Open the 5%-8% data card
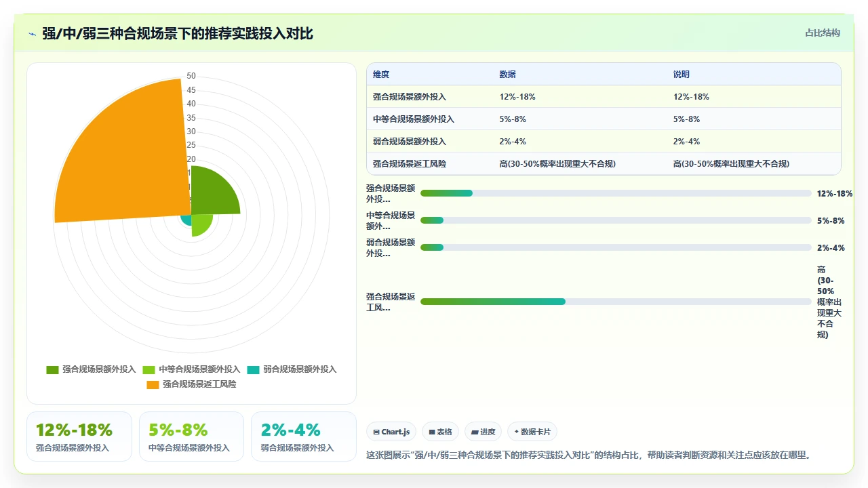The height and width of the screenshot is (488, 868). 191,436
